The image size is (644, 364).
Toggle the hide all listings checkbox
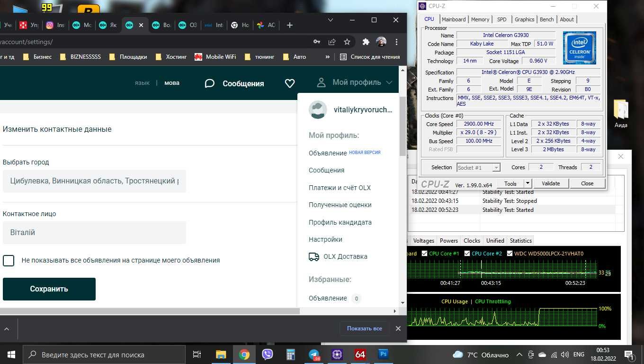9,260
